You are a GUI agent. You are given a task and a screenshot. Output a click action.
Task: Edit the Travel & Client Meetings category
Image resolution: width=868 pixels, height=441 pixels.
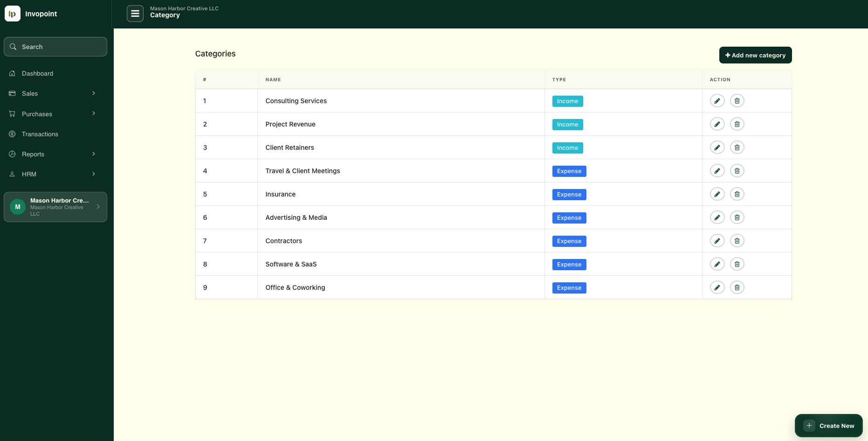(717, 171)
